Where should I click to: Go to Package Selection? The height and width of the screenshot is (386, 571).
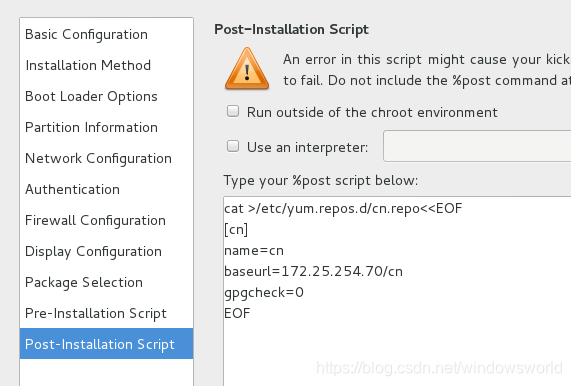[106, 282]
